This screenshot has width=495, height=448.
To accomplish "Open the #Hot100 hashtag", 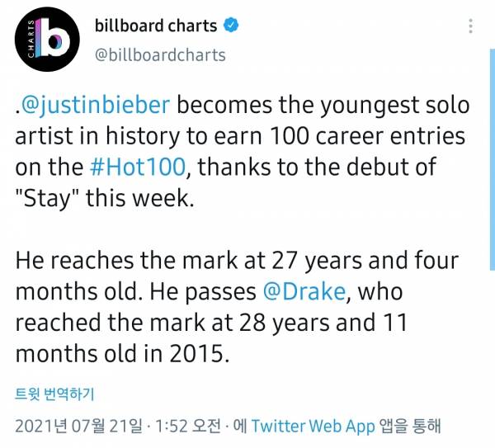I will 139,168.
